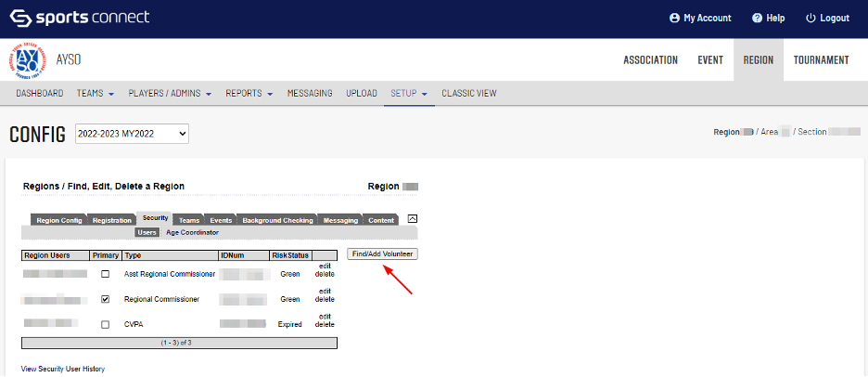
Task: Select the Age Coordinator sub-tab
Action: click(x=192, y=232)
